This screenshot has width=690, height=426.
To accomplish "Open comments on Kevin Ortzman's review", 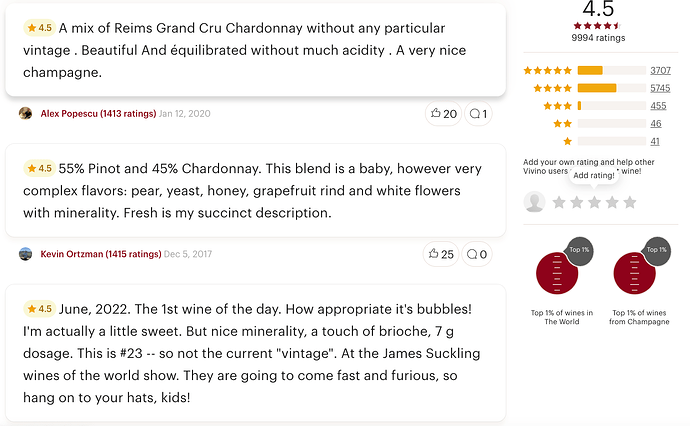I will pyautogui.click(x=479, y=254).
